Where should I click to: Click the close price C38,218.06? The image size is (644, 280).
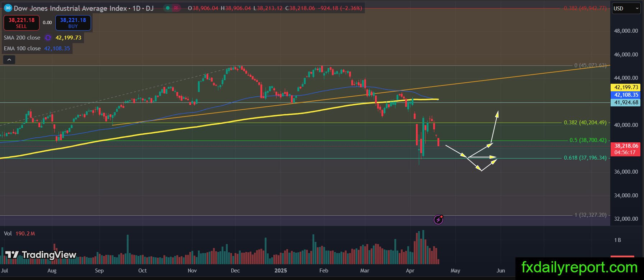(x=301, y=8)
